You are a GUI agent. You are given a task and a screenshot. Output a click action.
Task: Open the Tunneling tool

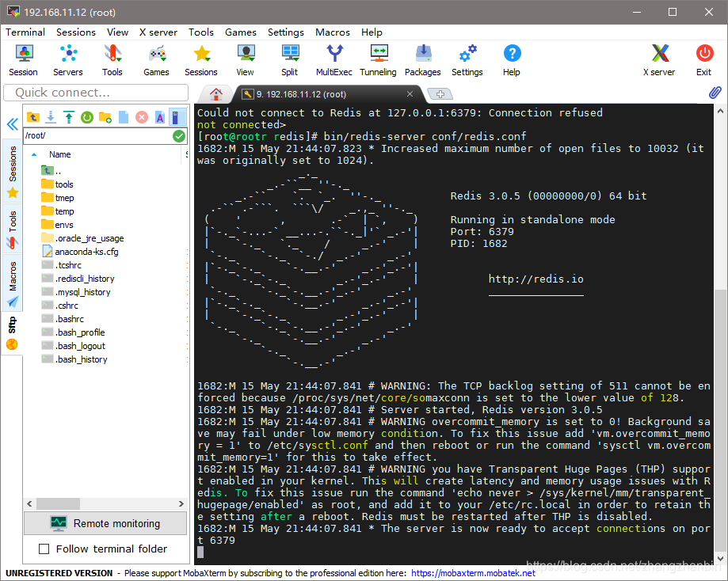pyautogui.click(x=378, y=60)
